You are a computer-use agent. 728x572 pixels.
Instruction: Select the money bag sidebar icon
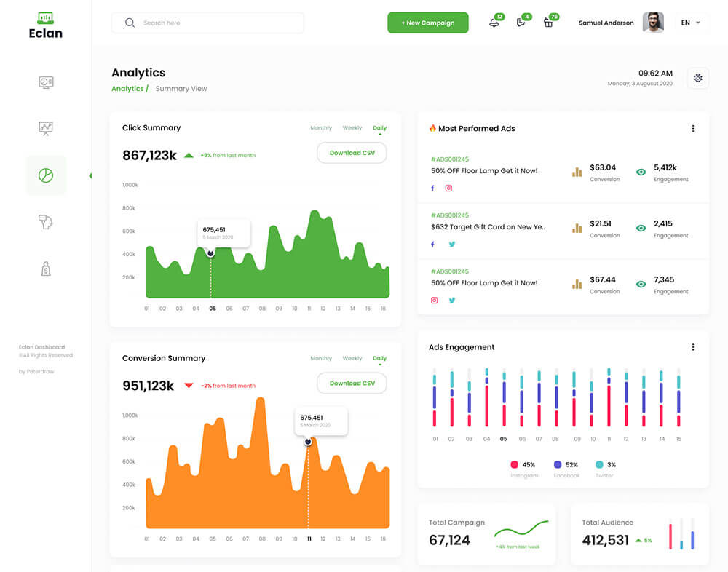[x=46, y=269]
